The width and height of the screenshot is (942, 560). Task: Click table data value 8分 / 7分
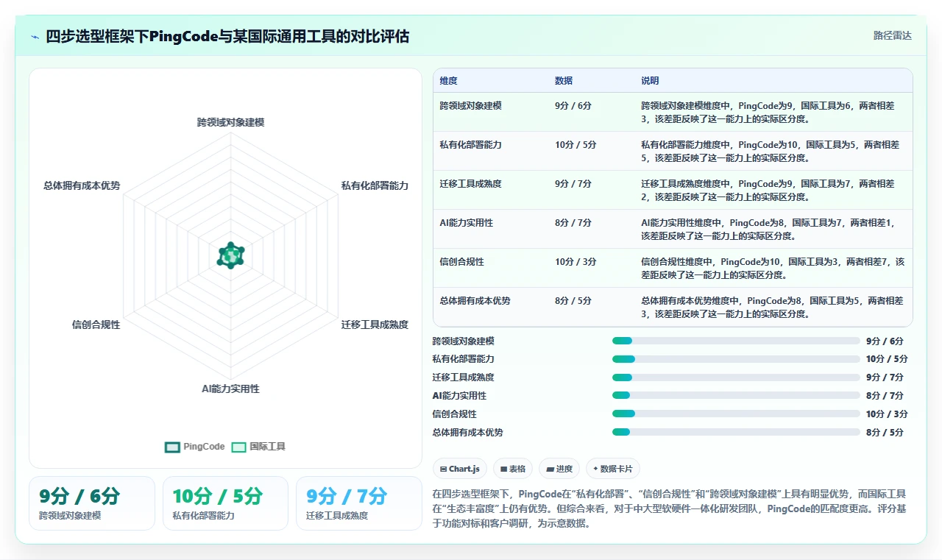click(573, 223)
